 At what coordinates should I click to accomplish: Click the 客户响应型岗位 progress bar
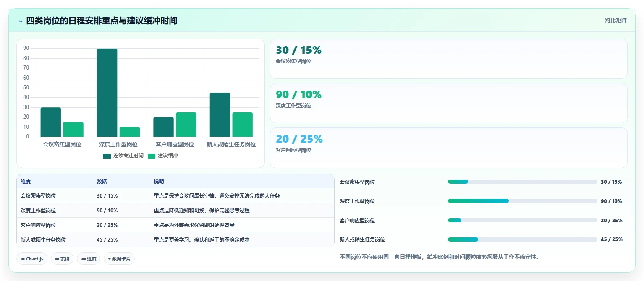(522, 220)
